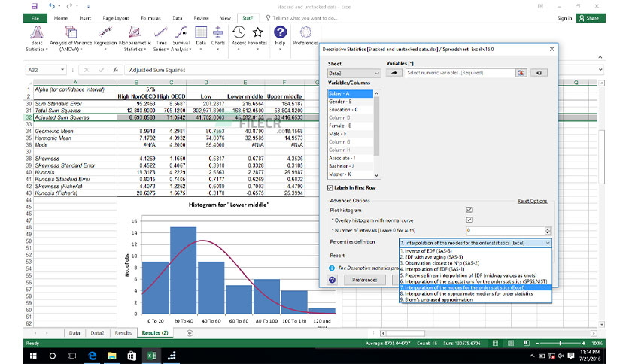The image size is (629, 364).
Task: Save the workbook from Quick Access toolbar
Action: pyautogui.click(x=34, y=6)
